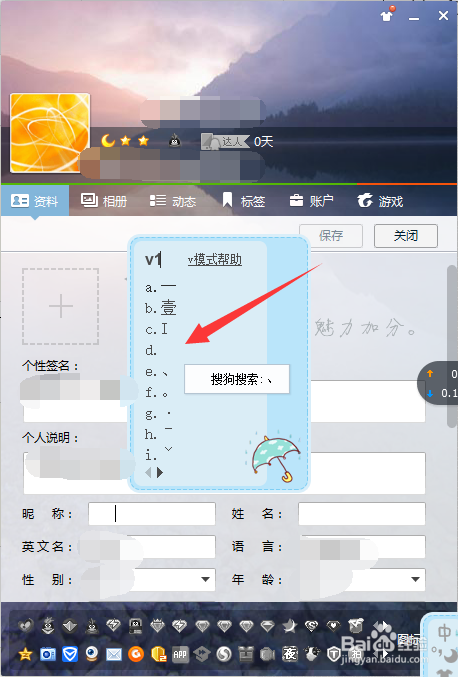This screenshot has width=458, height=677.
Task: Click the gold coin icon
Action: pyautogui.click(x=158, y=655)
